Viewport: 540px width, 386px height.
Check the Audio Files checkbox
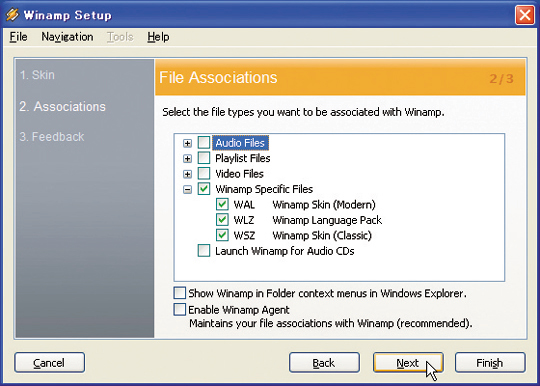click(x=204, y=143)
